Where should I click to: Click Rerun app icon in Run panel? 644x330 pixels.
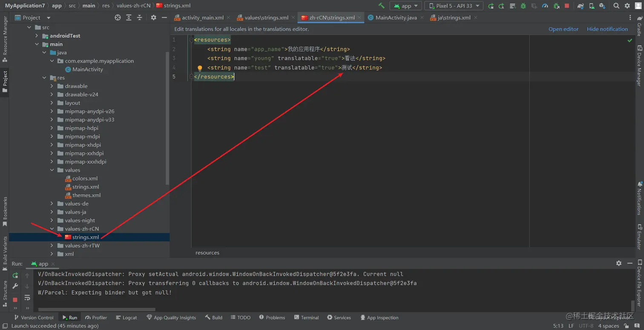(15, 275)
